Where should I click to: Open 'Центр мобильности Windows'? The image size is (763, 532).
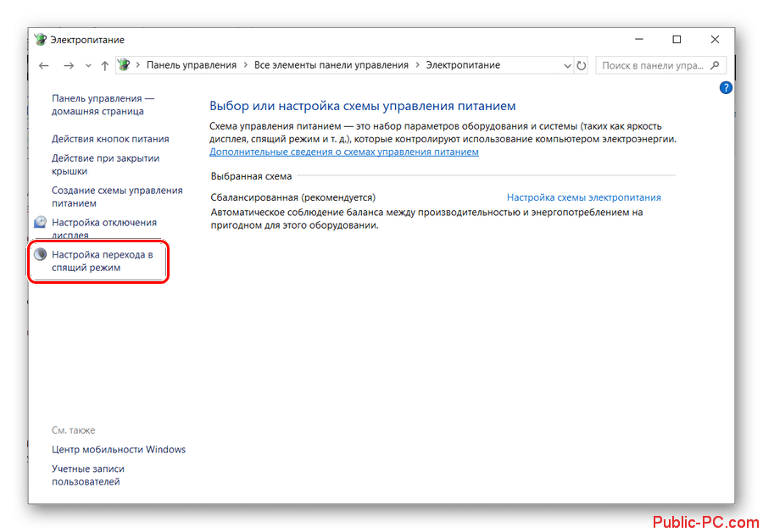point(118,450)
